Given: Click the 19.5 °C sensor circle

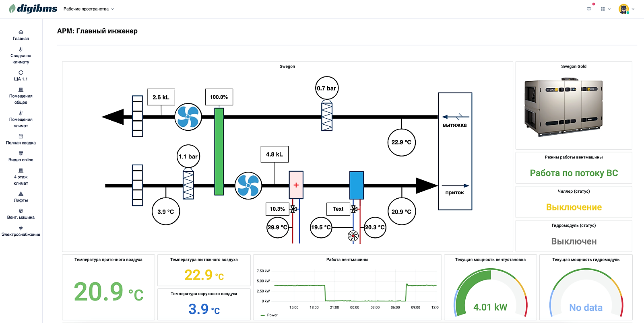Looking at the screenshot, I should [x=321, y=227].
